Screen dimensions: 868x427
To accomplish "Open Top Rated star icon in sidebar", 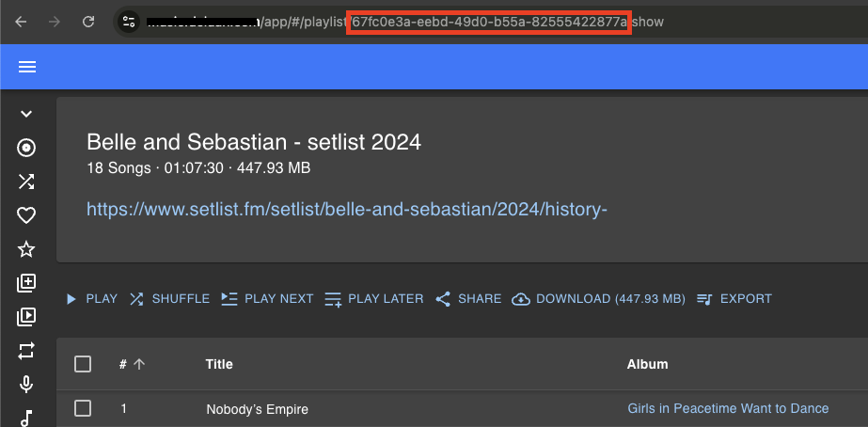I will 26,249.
